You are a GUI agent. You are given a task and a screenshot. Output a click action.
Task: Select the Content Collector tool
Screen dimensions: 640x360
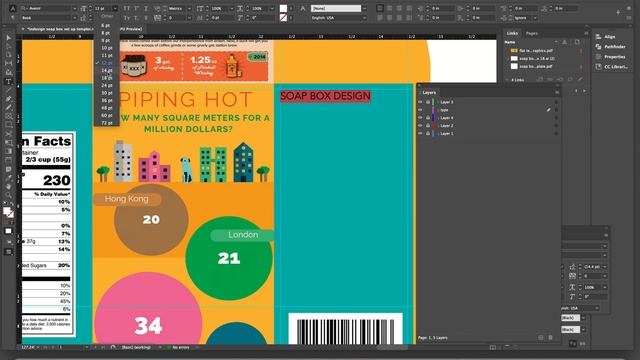click(9, 72)
